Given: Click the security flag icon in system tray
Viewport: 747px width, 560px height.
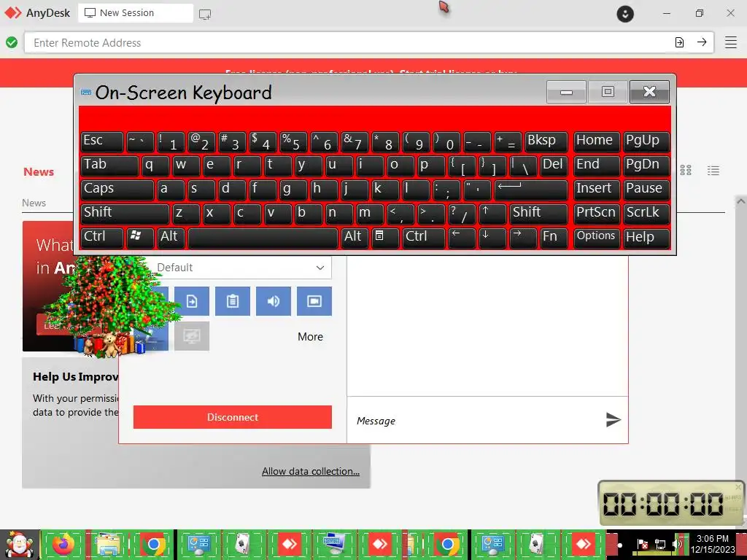Looking at the screenshot, I should [x=643, y=544].
